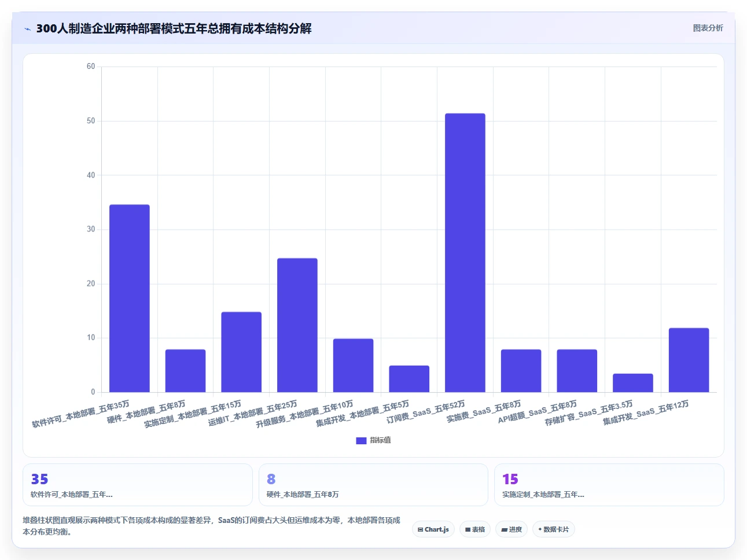Click the 图表分析 label in the header
747x560 pixels.
point(708,28)
